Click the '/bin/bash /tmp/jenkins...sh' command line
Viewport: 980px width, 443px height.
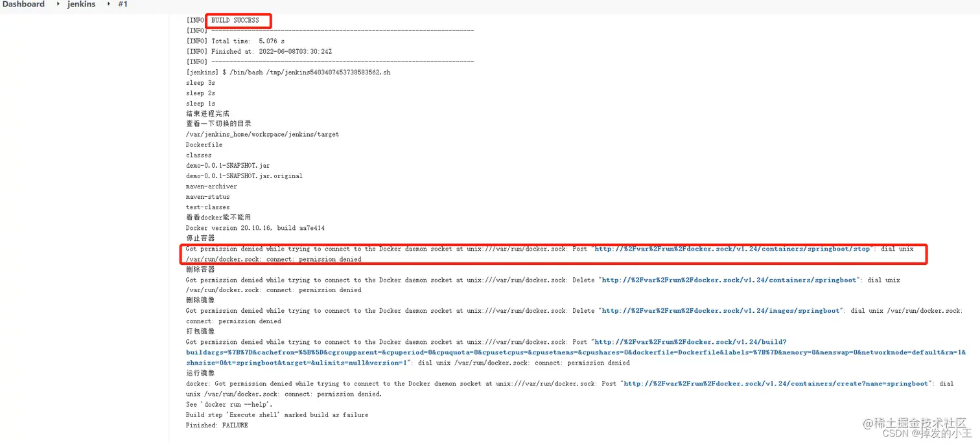point(288,73)
